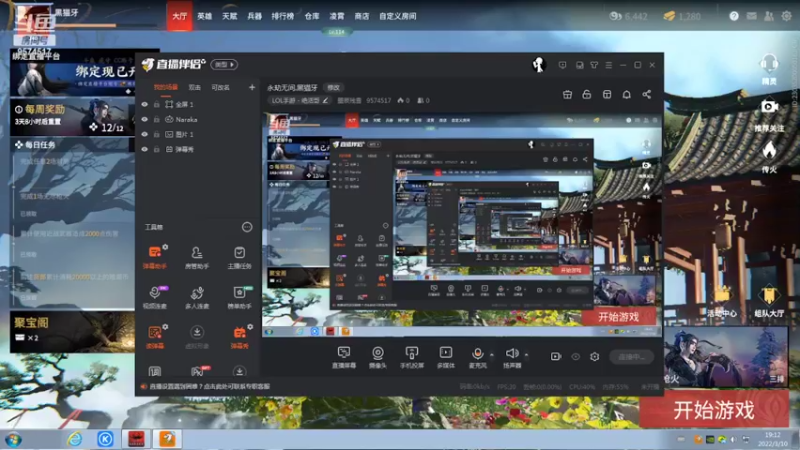Image resolution: width=800 pixels, height=450 pixels.
Task: Open the 弹幕助手 tool in the toolbox
Action: (155, 257)
